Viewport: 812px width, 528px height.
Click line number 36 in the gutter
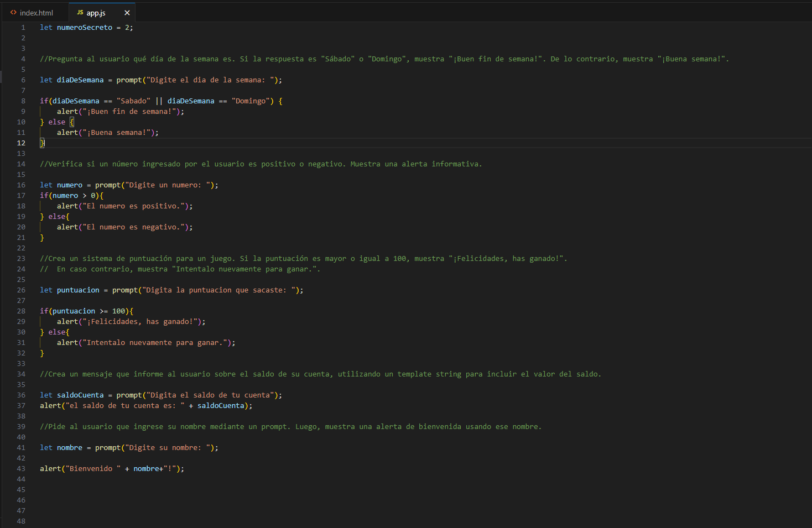[21, 395]
